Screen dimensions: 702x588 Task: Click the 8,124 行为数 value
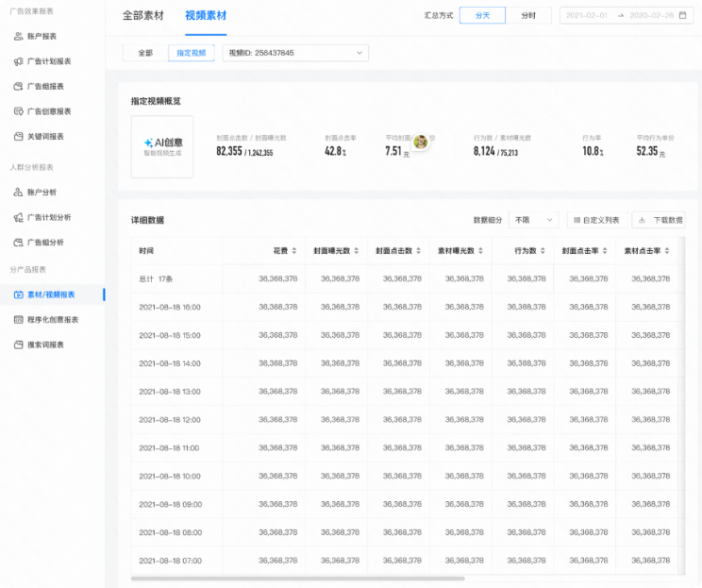tap(484, 151)
